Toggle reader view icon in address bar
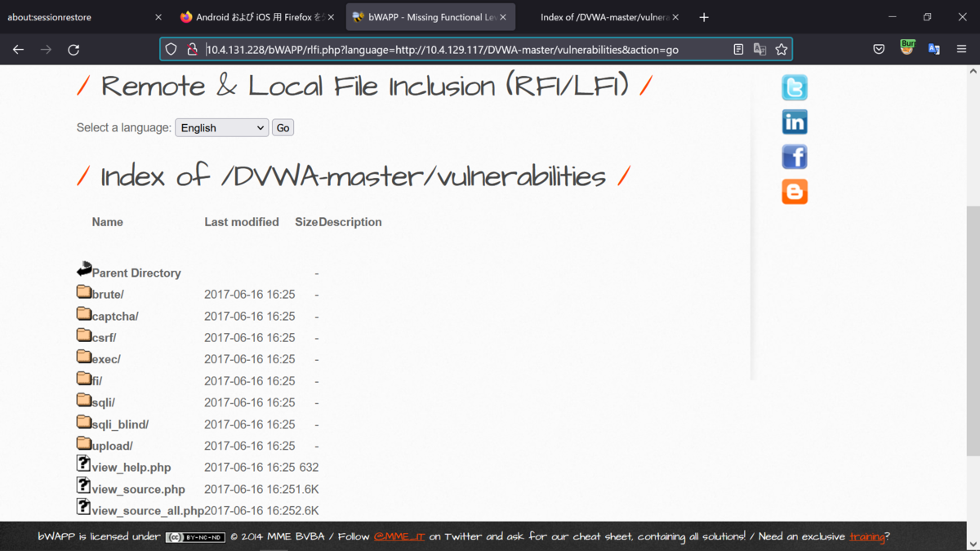This screenshot has width=980, height=551. pos(738,50)
